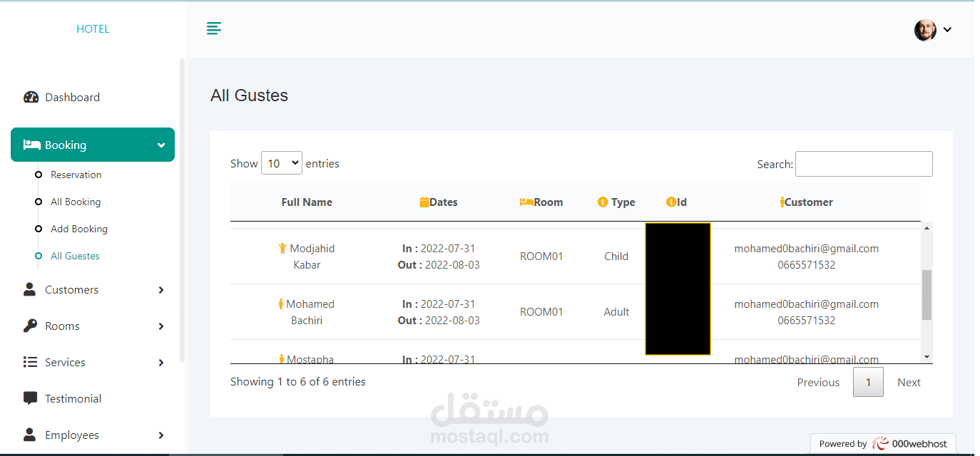Open the 000webhost powered by badge
980x456 pixels.
click(883, 443)
